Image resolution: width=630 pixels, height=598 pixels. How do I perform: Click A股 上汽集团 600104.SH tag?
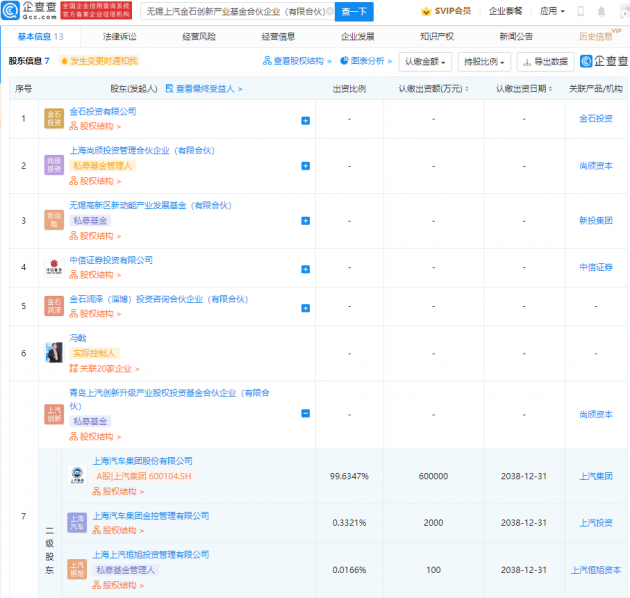144,476
